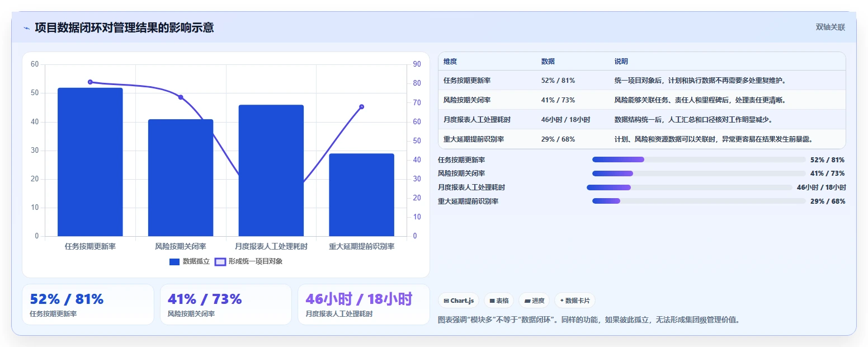Image resolution: width=868 pixels, height=347 pixels.
Task: Click the right axis value 90
Action: point(417,64)
